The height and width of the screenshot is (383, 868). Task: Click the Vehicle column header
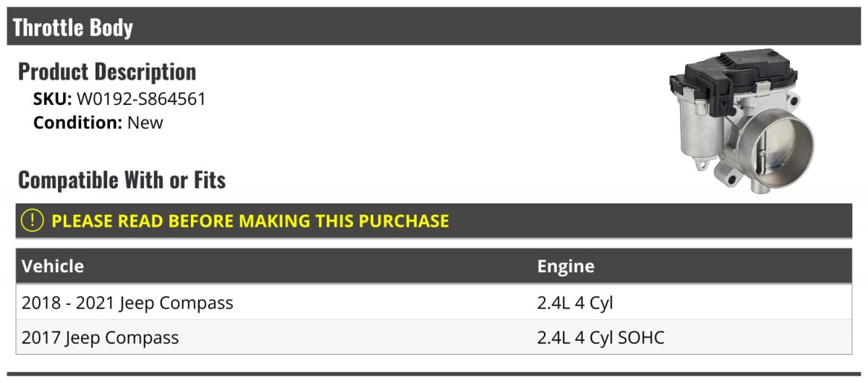(53, 266)
